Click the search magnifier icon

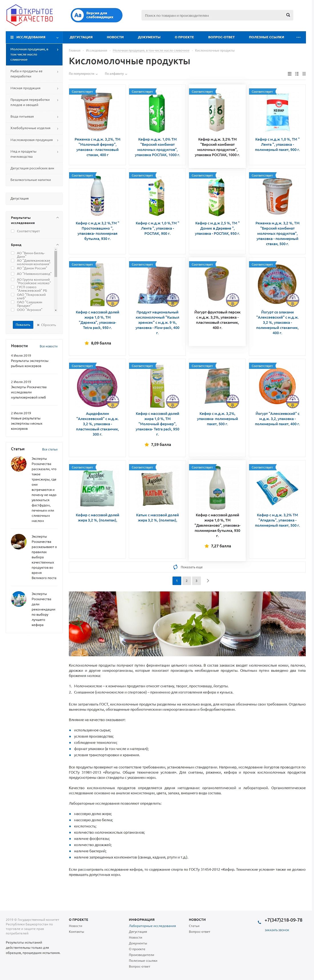pos(288,15)
